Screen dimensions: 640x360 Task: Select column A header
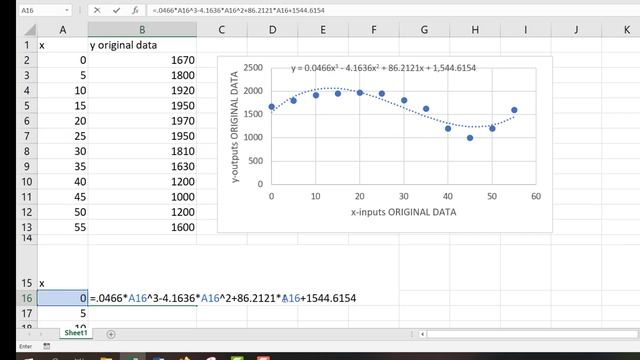coord(62,30)
